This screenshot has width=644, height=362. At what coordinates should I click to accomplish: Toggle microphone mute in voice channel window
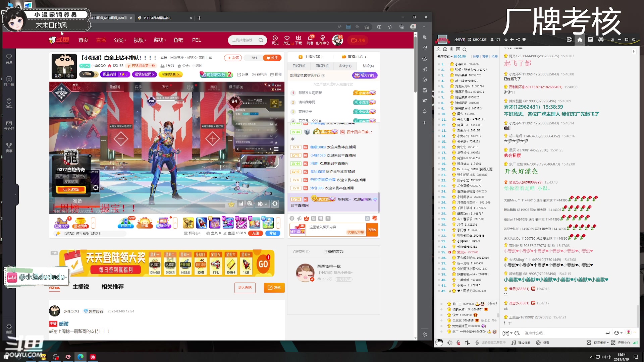pyautogui.click(x=458, y=343)
